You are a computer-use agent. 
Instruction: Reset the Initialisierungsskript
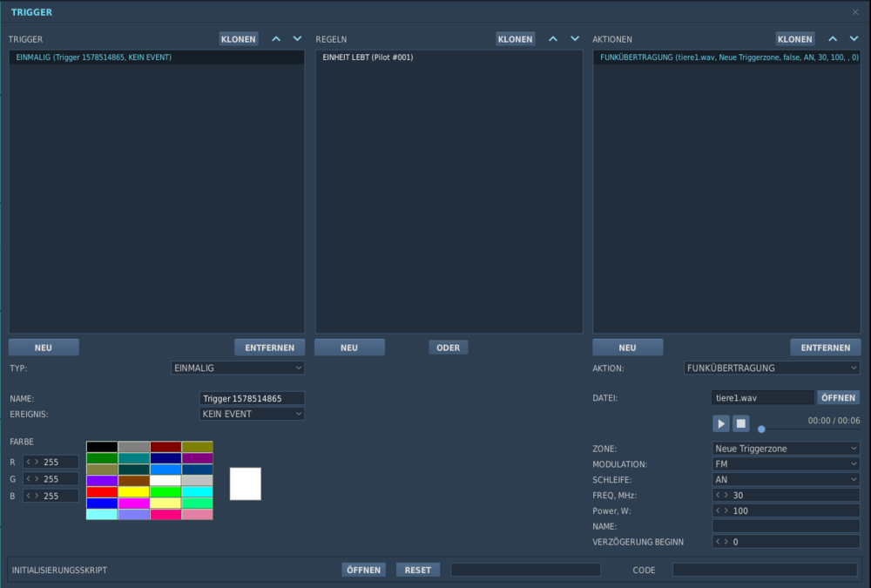coord(418,570)
